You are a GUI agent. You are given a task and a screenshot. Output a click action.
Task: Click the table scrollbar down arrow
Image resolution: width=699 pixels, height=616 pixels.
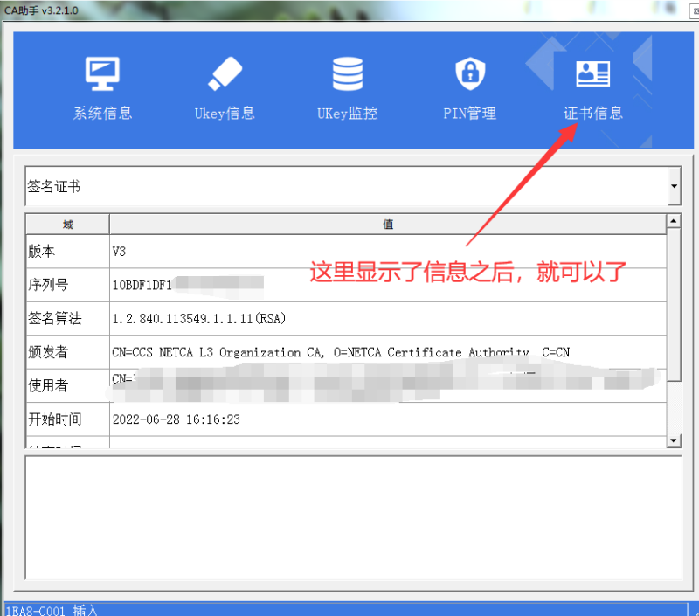(x=672, y=440)
